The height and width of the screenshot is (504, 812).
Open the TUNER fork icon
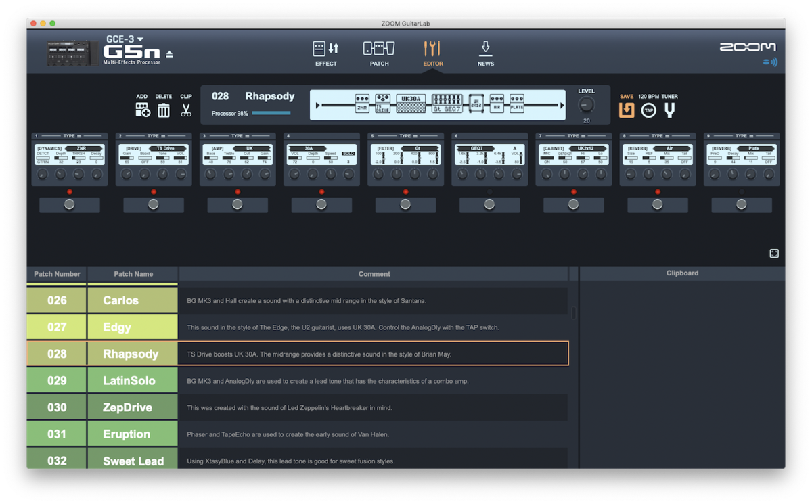[669, 110]
